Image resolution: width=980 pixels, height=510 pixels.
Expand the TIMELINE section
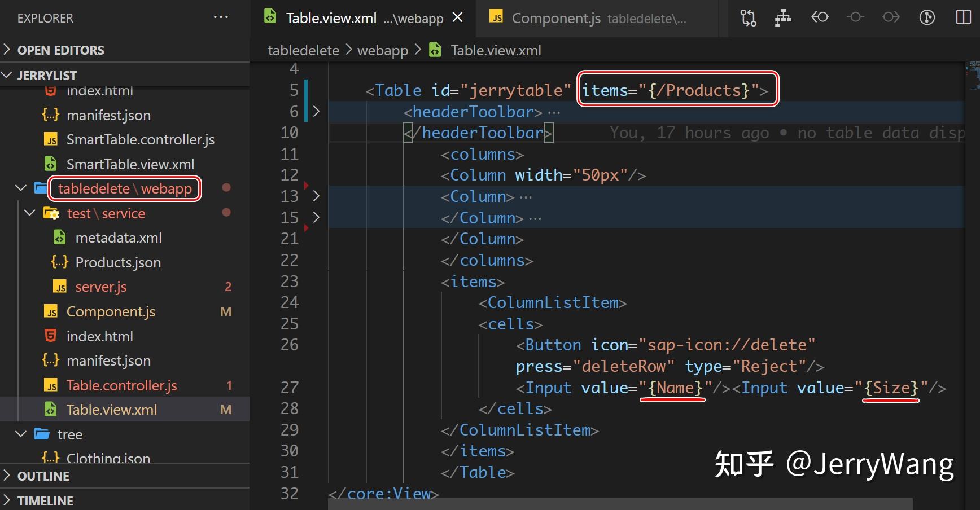[45, 500]
